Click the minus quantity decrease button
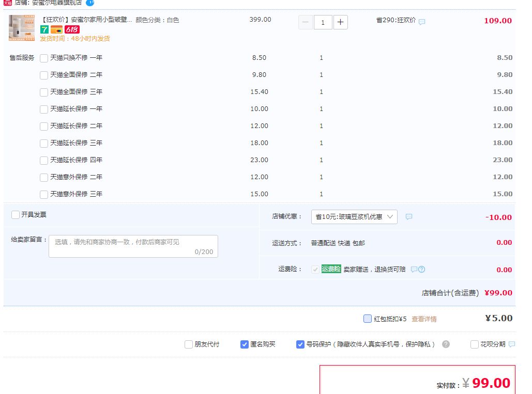This screenshot has width=532, height=394. point(306,22)
